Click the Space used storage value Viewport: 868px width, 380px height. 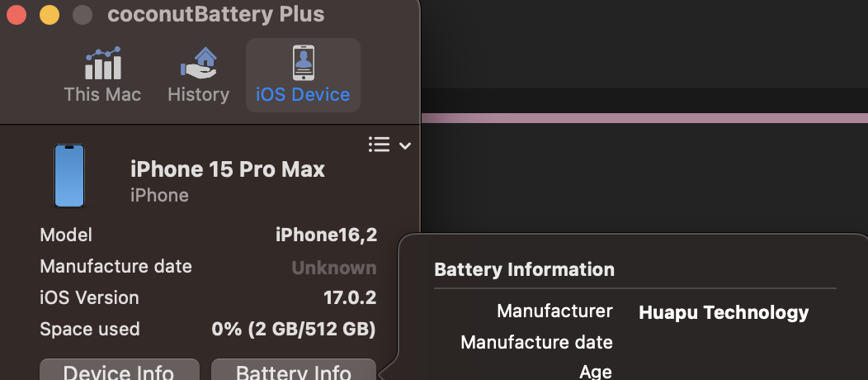[294, 330]
